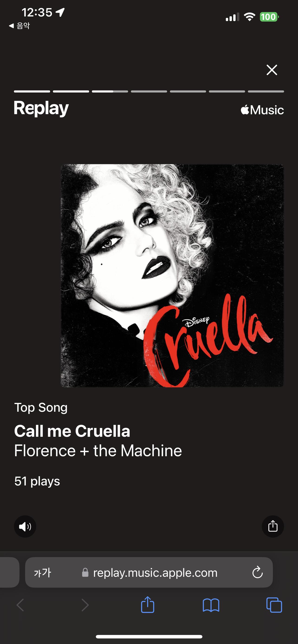Tap the Call me Cruella song title
The image size is (298, 644).
click(72, 431)
